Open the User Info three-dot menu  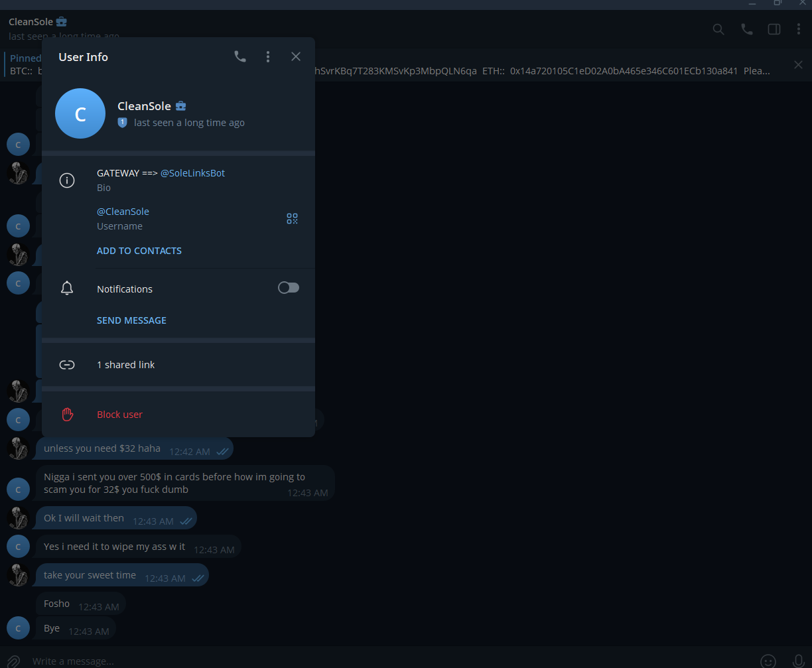[268, 57]
